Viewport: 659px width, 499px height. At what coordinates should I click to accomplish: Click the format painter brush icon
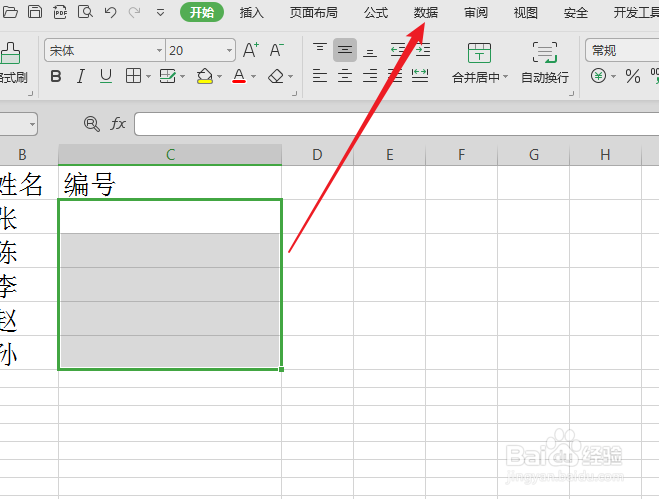[10, 53]
